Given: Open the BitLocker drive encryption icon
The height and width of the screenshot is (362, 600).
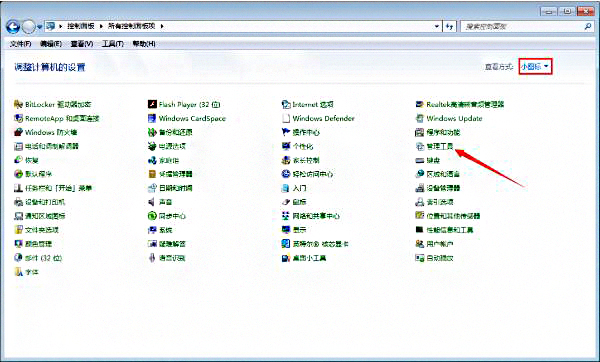Looking at the screenshot, I should [x=18, y=104].
